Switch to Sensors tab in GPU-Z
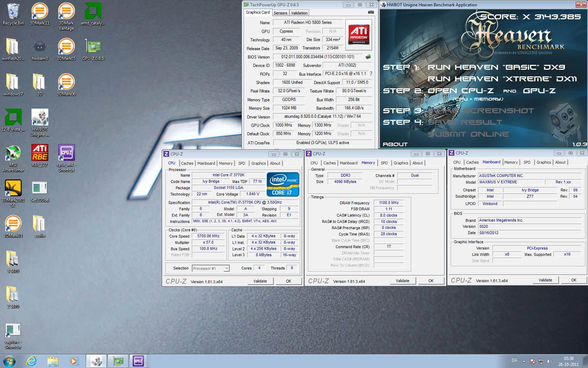This screenshot has width=588, height=368. pos(280,13)
